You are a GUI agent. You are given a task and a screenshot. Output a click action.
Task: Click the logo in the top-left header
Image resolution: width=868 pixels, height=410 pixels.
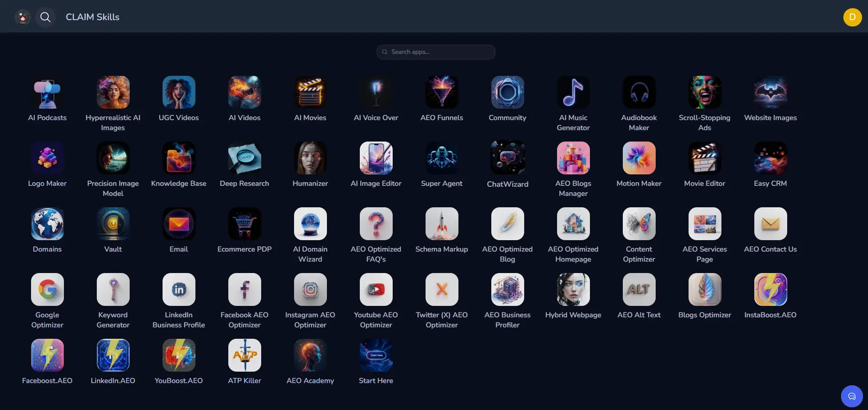coord(22,17)
